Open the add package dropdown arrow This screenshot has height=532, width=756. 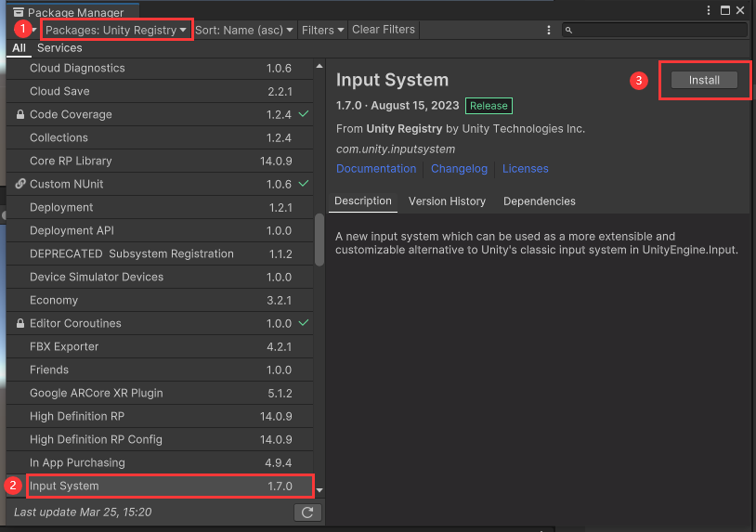pos(34,30)
